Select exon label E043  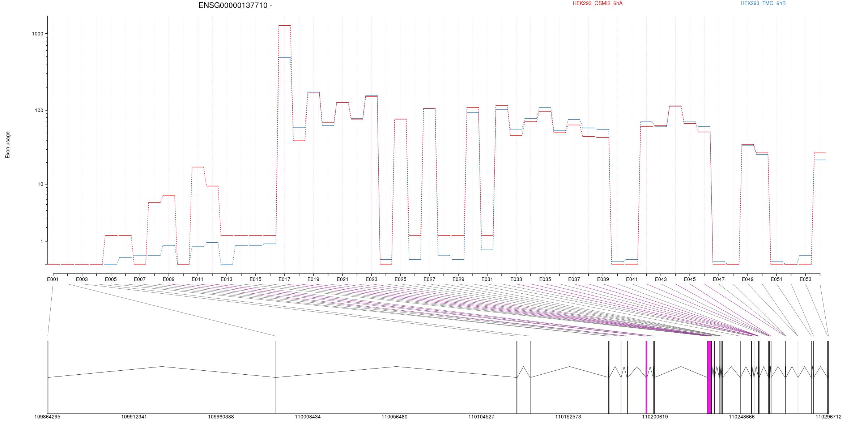(x=661, y=279)
